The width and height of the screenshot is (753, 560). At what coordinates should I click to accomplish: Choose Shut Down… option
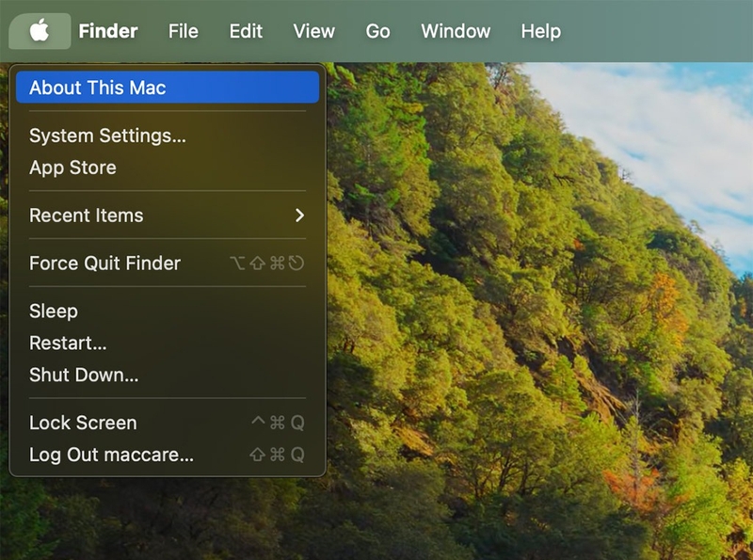(x=168, y=375)
